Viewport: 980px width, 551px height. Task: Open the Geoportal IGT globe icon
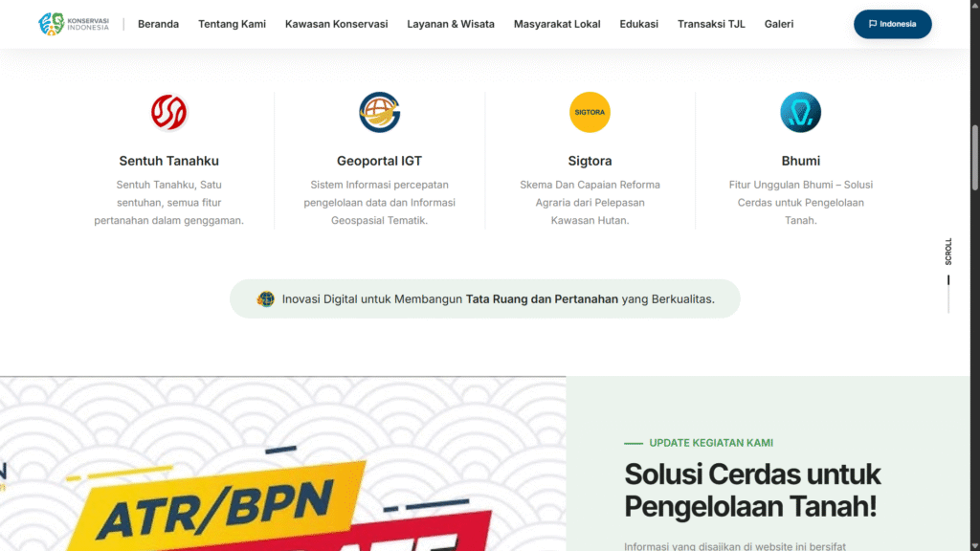pyautogui.click(x=379, y=113)
